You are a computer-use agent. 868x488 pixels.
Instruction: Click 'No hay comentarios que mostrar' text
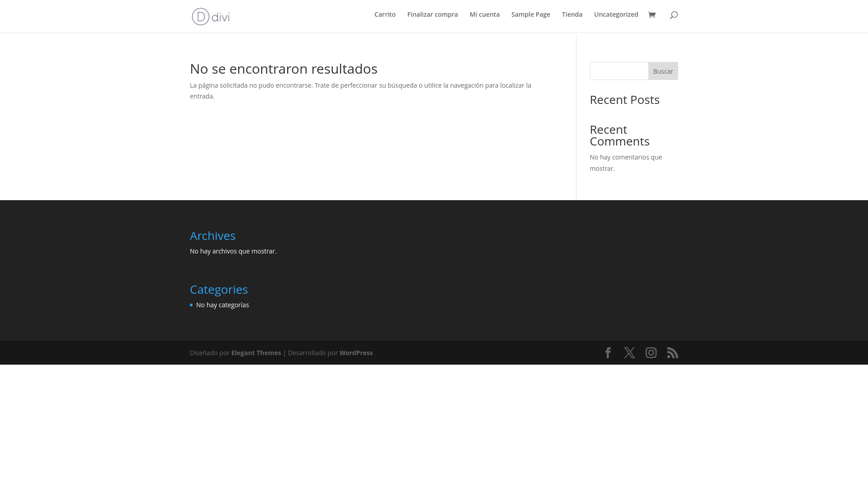pyautogui.click(x=626, y=163)
